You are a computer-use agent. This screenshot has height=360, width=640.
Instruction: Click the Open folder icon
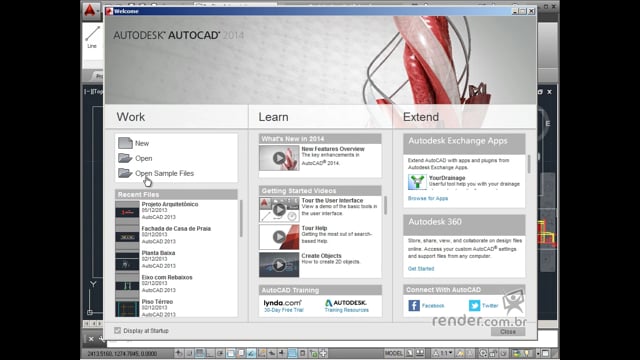click(x=125, y=158)
